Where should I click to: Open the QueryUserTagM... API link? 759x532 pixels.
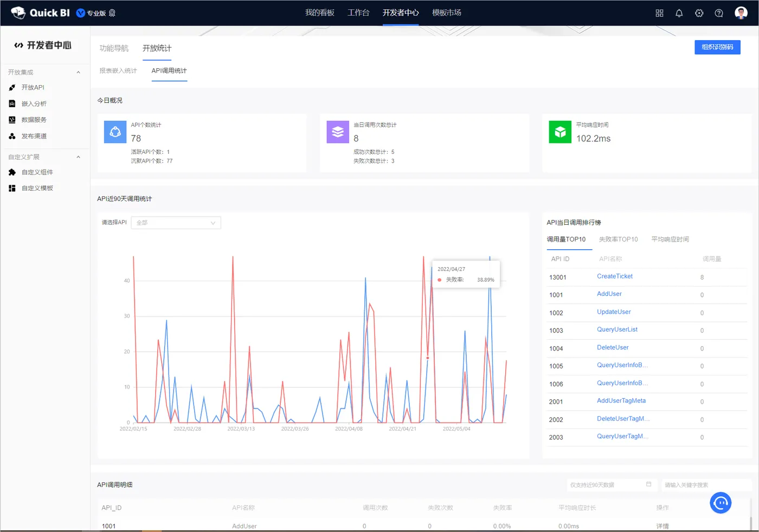coord(622,437)
